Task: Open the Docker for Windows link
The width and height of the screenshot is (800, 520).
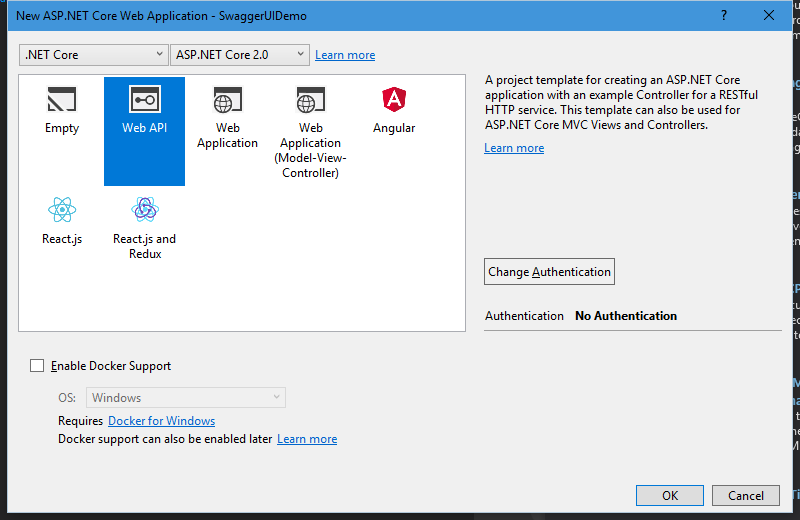Action: (x=161, y=421)
